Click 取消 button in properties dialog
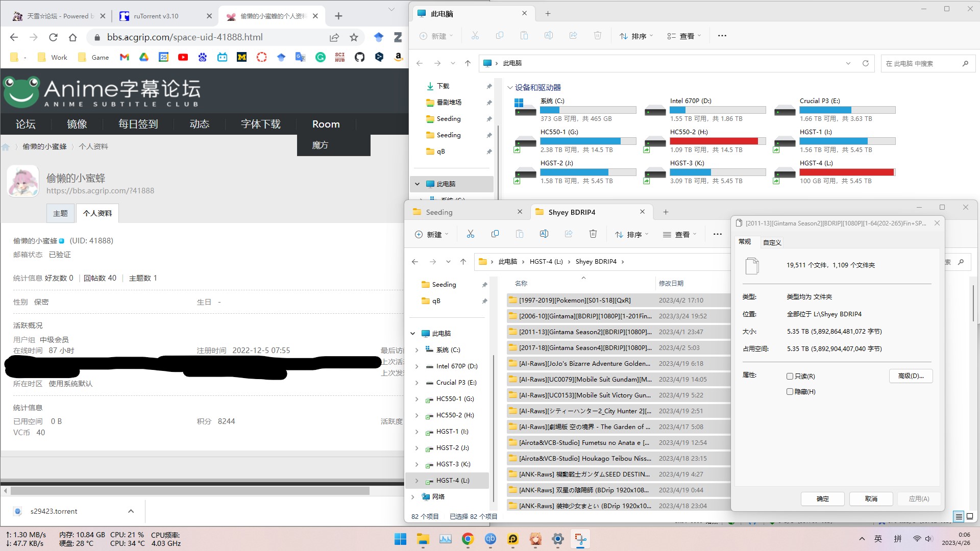This screenshot has height=551, width=980. (871, 499)
